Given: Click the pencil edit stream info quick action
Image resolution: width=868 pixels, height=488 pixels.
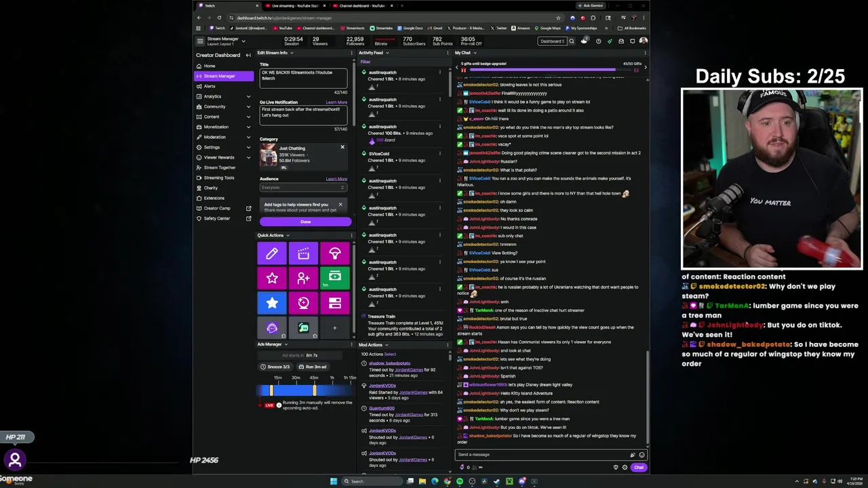Looking at the screenshot, I should tap(272, 253).
